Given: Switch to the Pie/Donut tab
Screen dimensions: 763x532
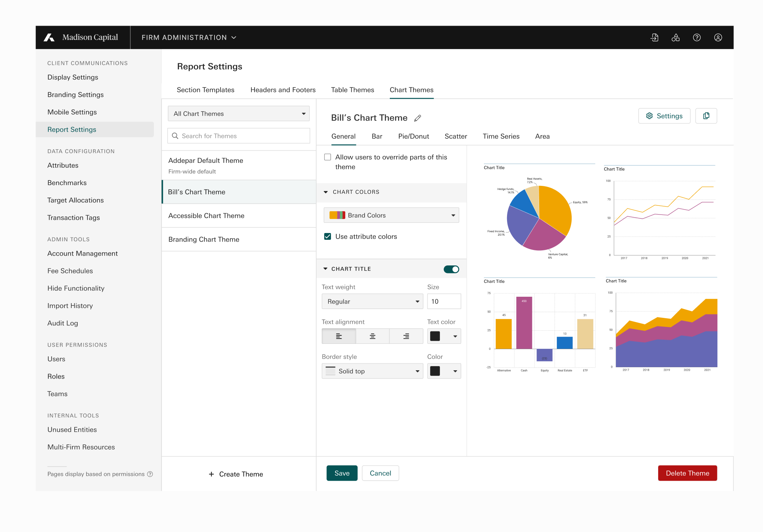Looking at the screenshot, I should [413, 136].
